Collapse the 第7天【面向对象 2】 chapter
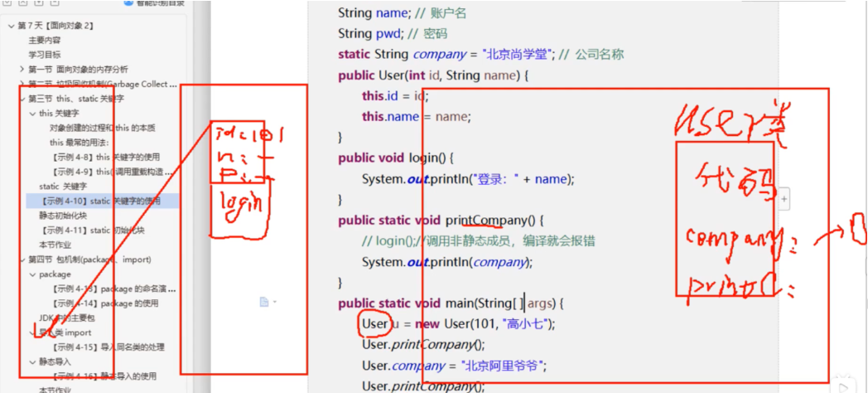This screenshot has height=393, width=868. click(12, 26)
